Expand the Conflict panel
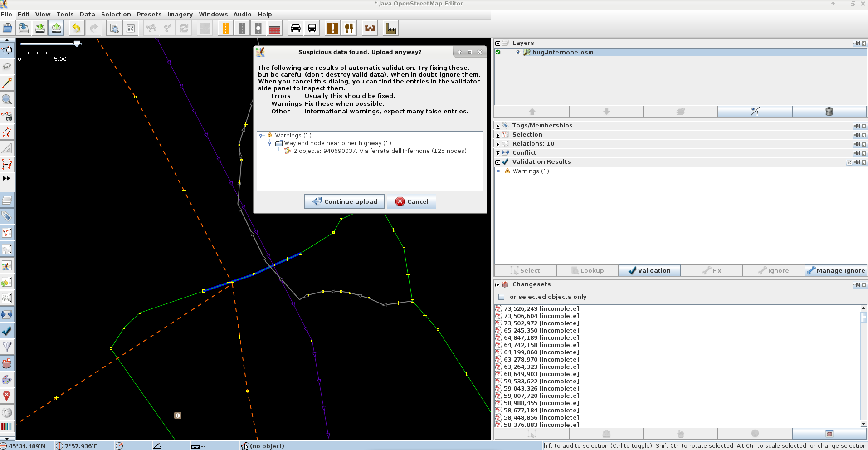The height and width of the screenshot is (450, 868). click(498, 153)
